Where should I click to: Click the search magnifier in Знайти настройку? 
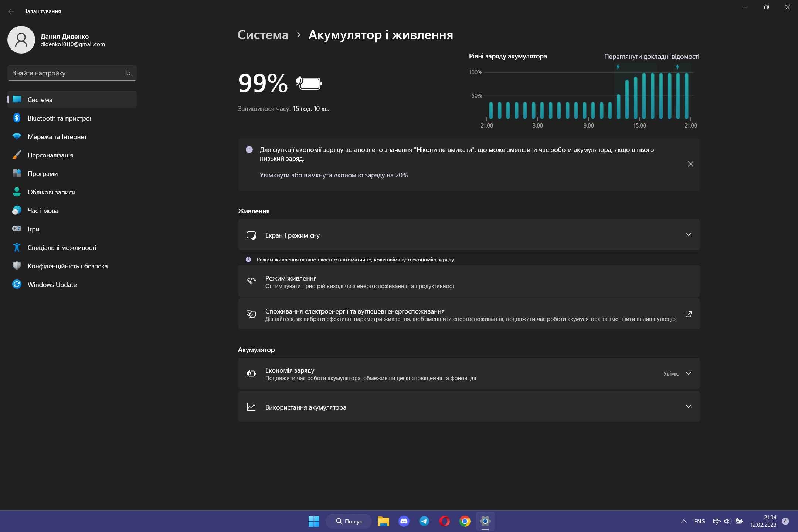[128, 73]
